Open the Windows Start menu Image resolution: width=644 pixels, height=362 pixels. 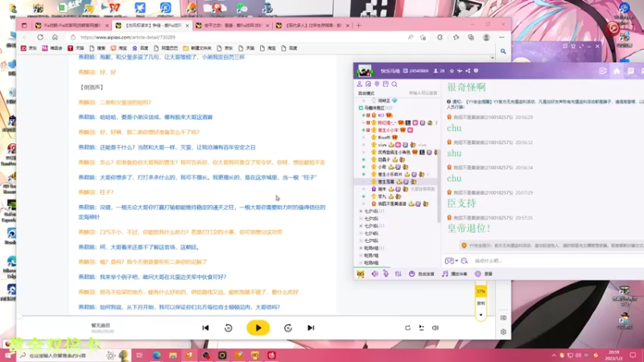[8, 356]
